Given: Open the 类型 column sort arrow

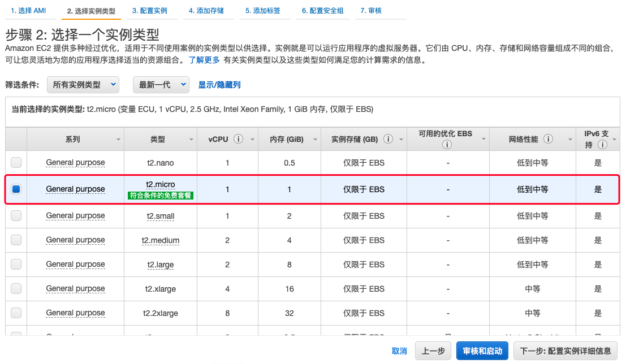Looking at the screenshot, I should coord(191,140).
